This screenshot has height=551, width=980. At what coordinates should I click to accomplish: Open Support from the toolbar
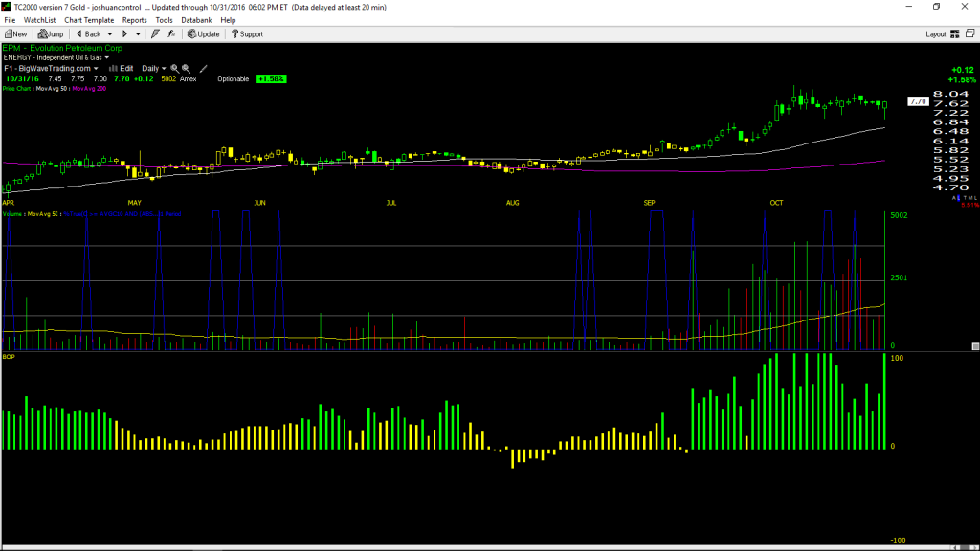coord(248,34)
